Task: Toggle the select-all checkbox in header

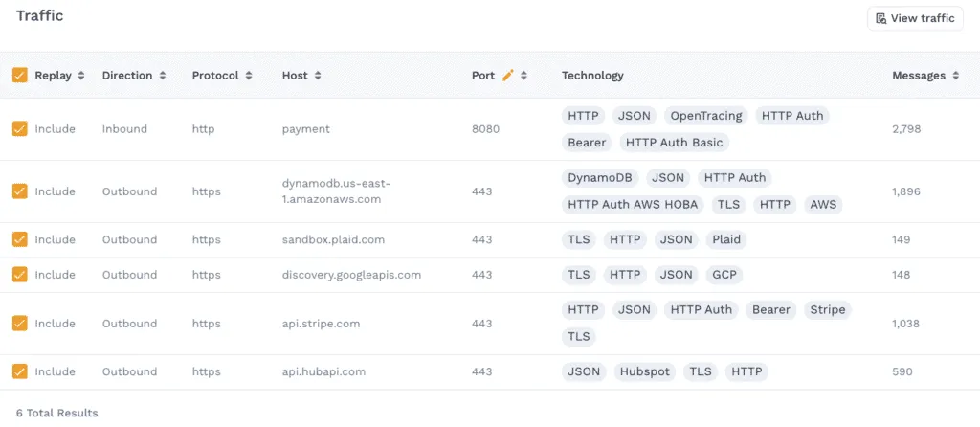Action: coord(19,76)
